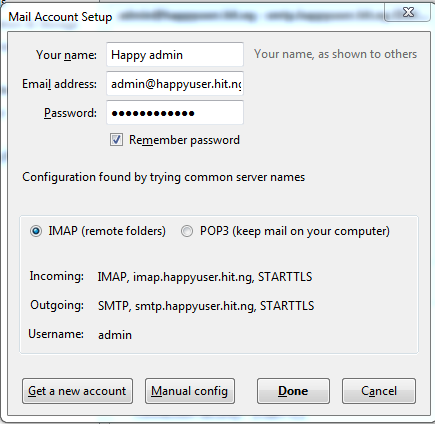
Task: Cancel the mail account setup
Action: [379, 391]
